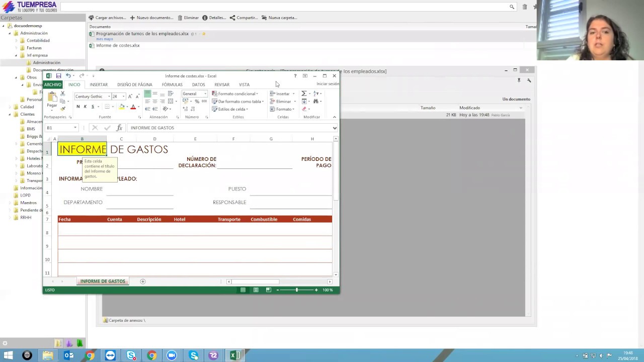Center align text horizontally in Alineación
This screenshot has width=644, height=362.
click(154, 101)
